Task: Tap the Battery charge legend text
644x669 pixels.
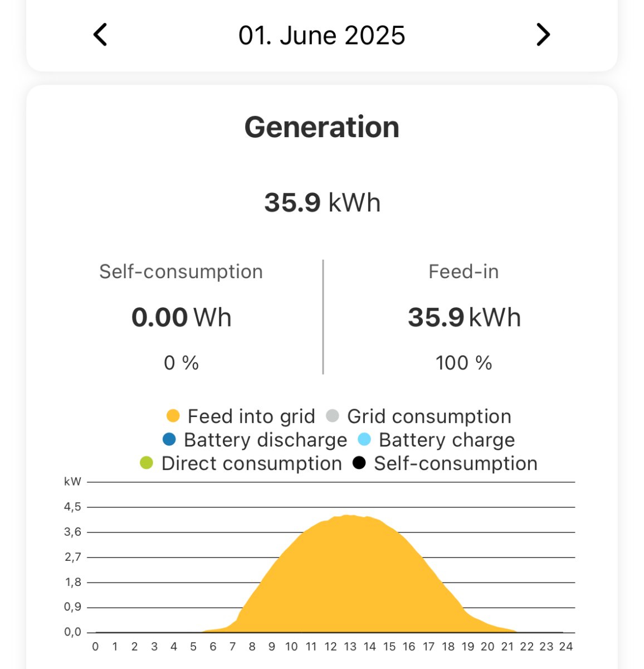Action: [x=447, y=440]
